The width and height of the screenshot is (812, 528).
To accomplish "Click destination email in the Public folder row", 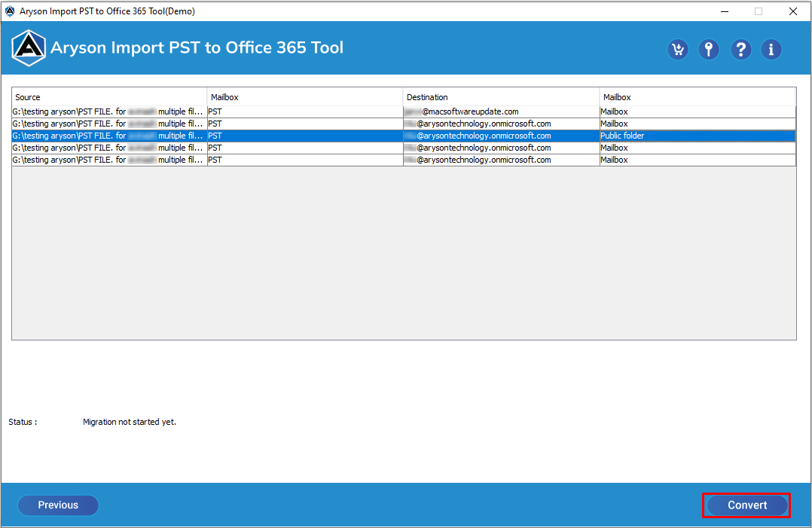I will coord(501,136).
